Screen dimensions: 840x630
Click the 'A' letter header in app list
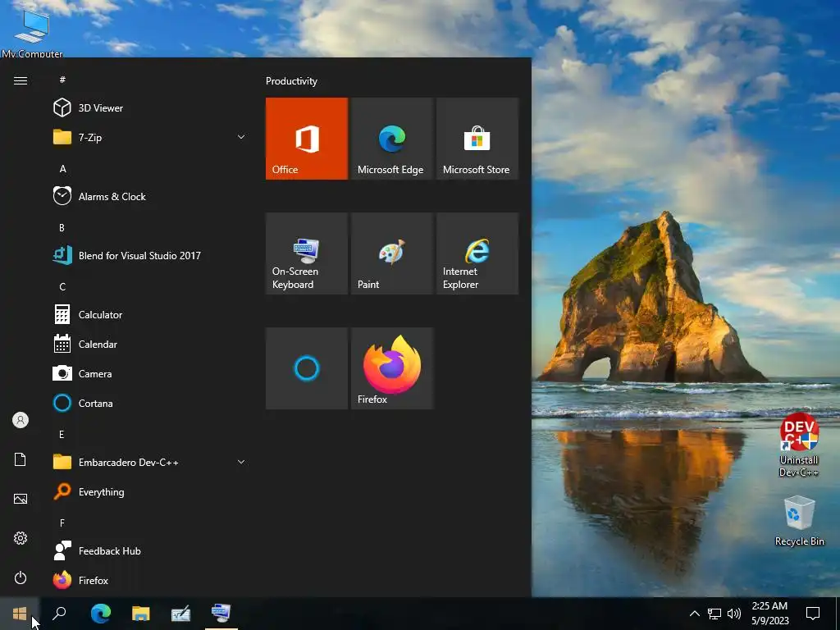(x=62, y=169)
